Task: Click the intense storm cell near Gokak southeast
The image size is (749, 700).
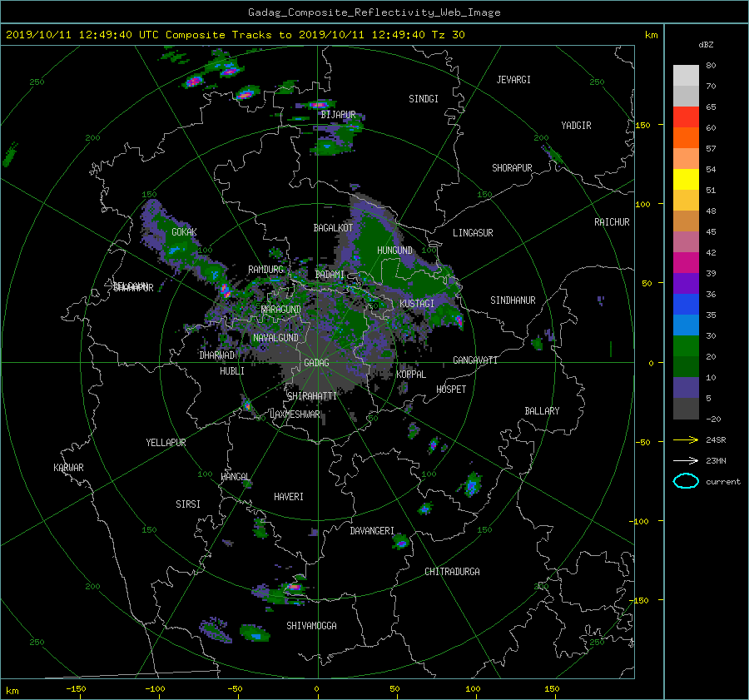Action: pyautogui.click(x=225, y=290)
